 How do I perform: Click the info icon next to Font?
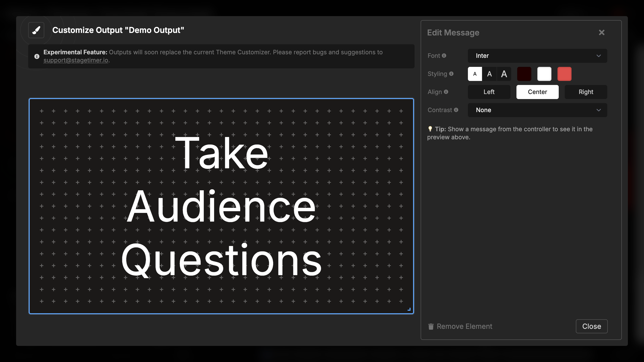pyautogui.click(x=444, y=56)
